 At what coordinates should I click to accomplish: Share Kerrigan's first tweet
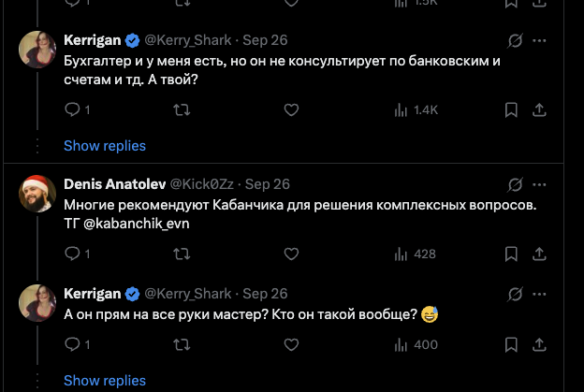pos(539,110)
